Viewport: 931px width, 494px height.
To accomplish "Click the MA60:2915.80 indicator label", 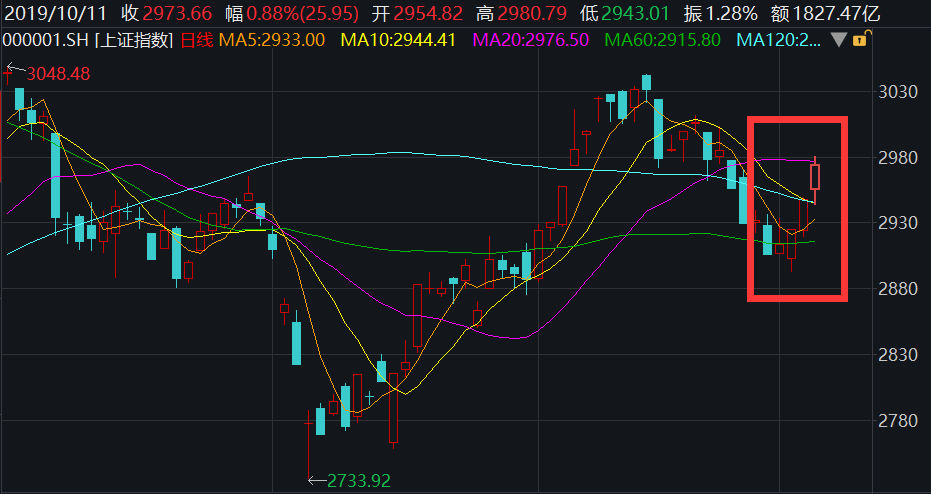I will [x=663, y=40].
